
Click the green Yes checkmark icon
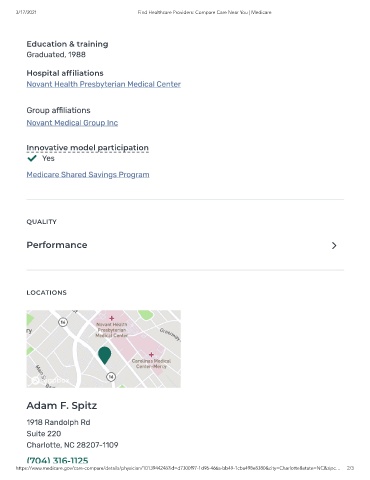pos(32,158)
